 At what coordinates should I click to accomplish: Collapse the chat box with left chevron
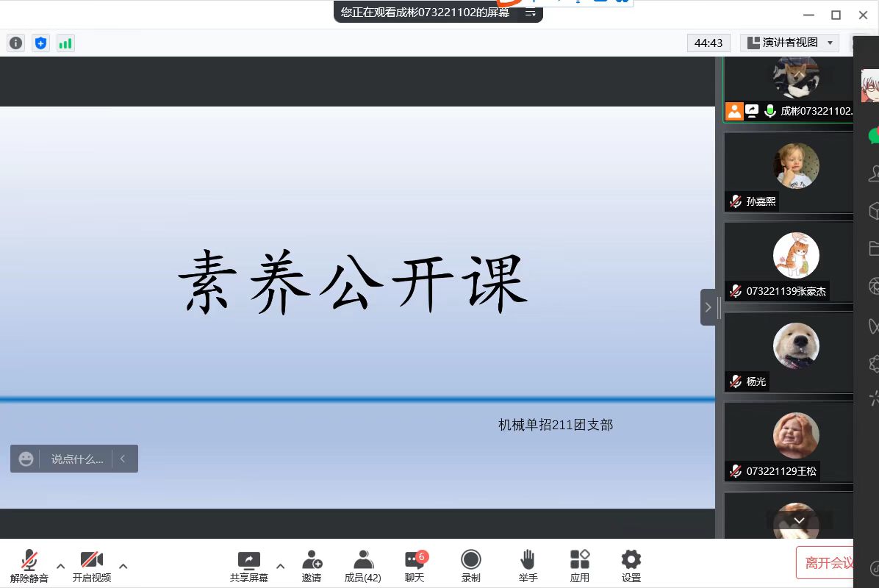tap(123, 459)
